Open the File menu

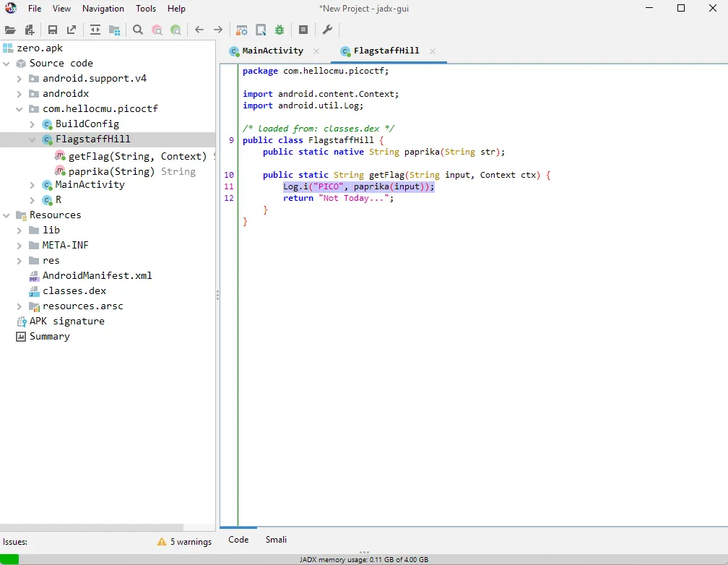[x=35, y=9]
